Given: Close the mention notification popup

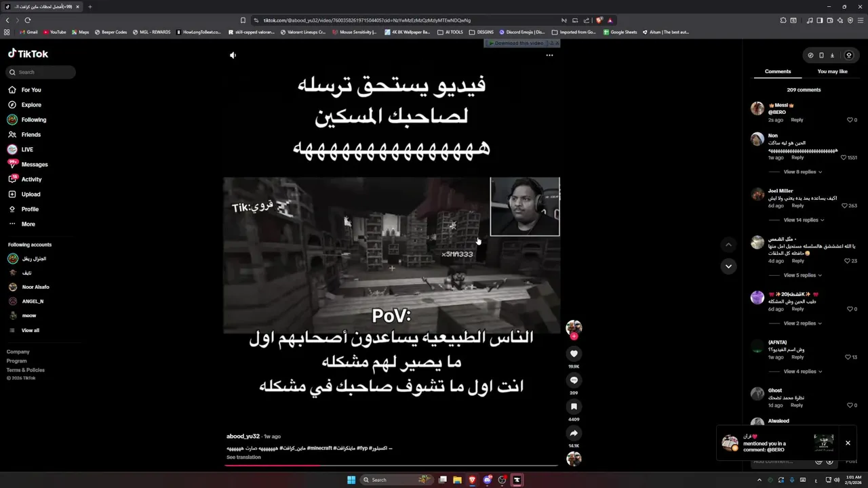Looking at the screenshot, I should [x=848, y=443].
